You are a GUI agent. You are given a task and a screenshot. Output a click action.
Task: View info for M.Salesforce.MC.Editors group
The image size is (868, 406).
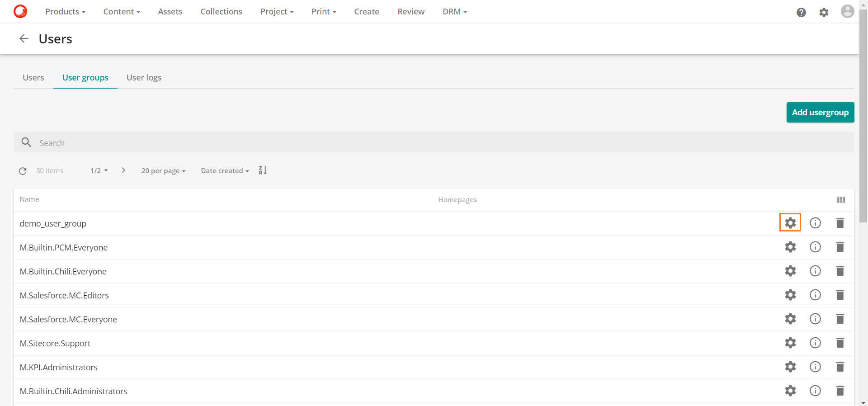[x=815, y=295]
